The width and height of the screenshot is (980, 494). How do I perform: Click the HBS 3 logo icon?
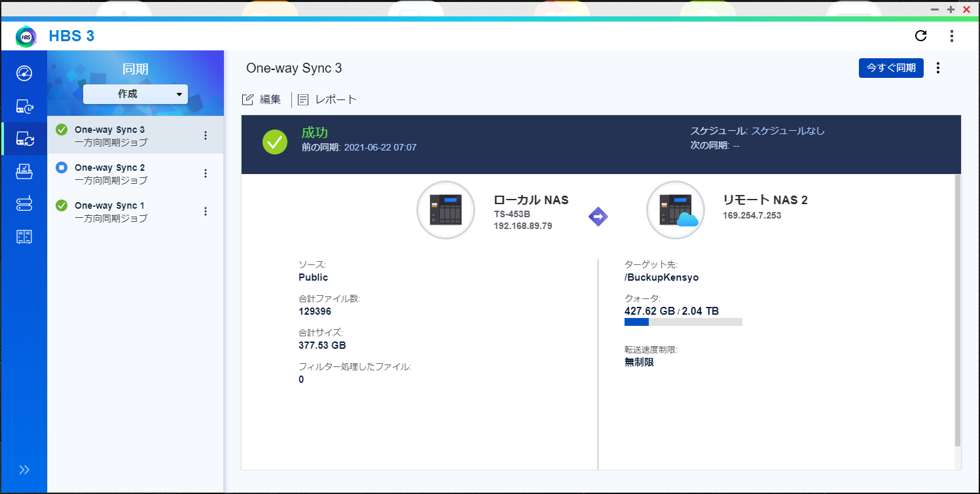pos(26,37)
